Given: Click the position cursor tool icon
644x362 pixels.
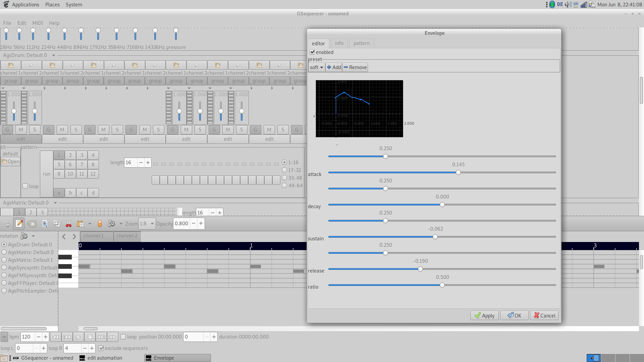Looking at the screenshot, I should point(7,224).
